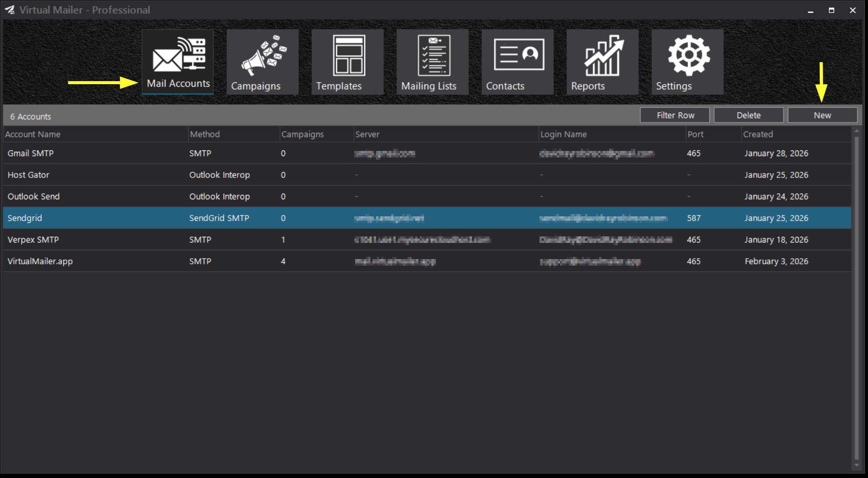Image resolution: width=868 pixels, height=478 pixels.
Task: Click Outlook Interop in Outlook Send row
Action: pyautogui.click(x=220, y=196)
